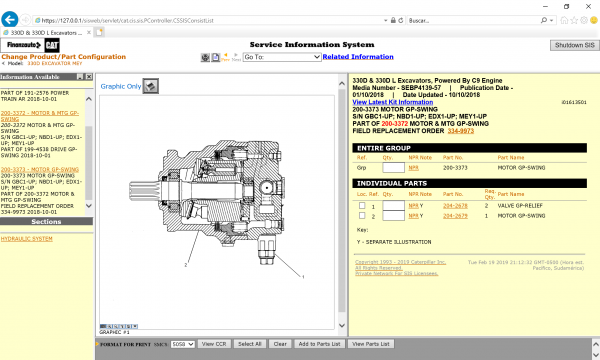
Task: Open View Latest Kit Information link
Action: (x=393, y=102)
